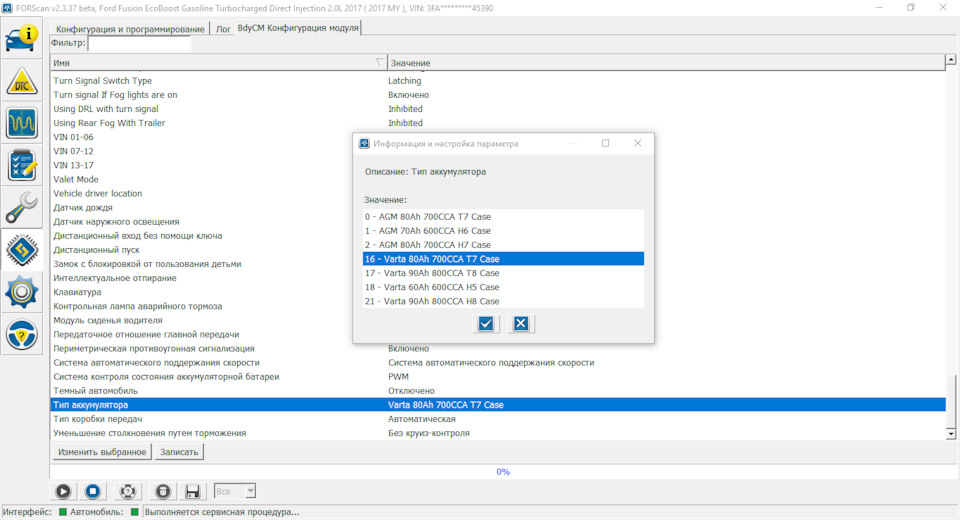The height and width of the screenshot is (520, 960).
Task: Select the Тип аккумулятора row
Action: [x=498, y=405]
